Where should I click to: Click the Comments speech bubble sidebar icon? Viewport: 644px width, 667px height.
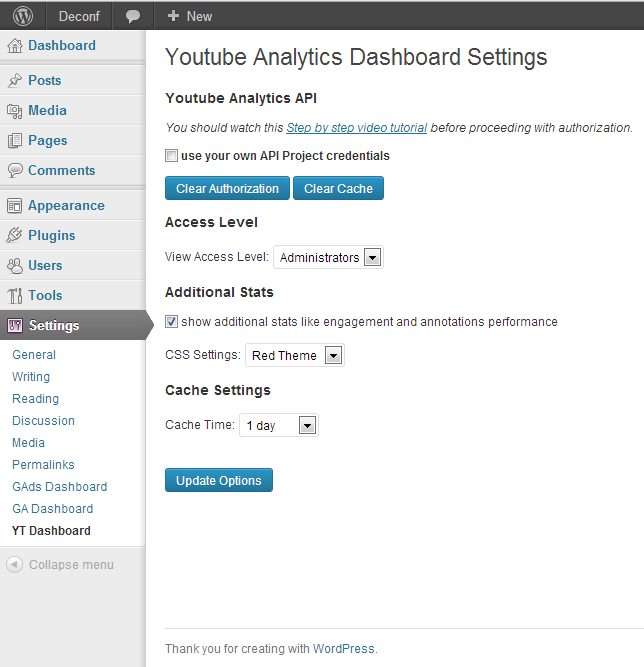15,170
